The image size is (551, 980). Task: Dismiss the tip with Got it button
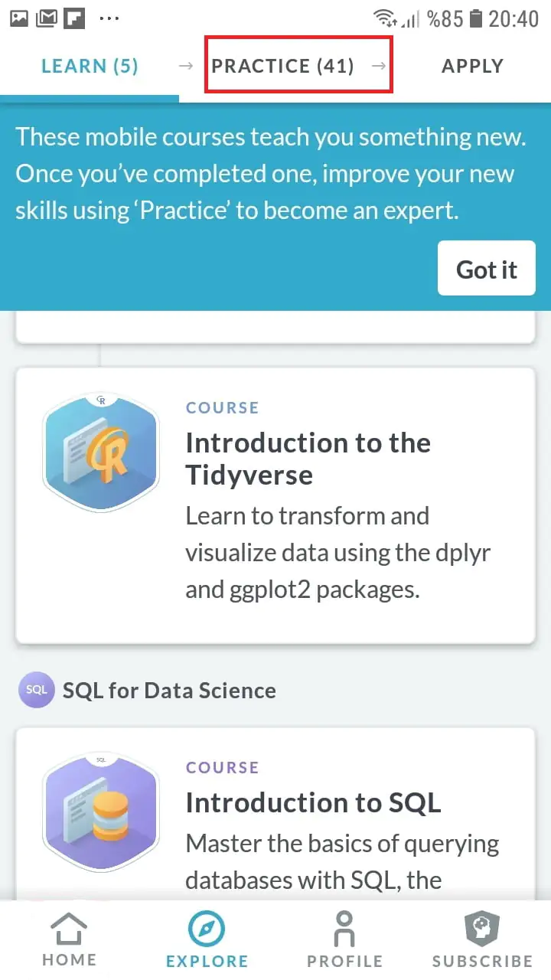487,269
